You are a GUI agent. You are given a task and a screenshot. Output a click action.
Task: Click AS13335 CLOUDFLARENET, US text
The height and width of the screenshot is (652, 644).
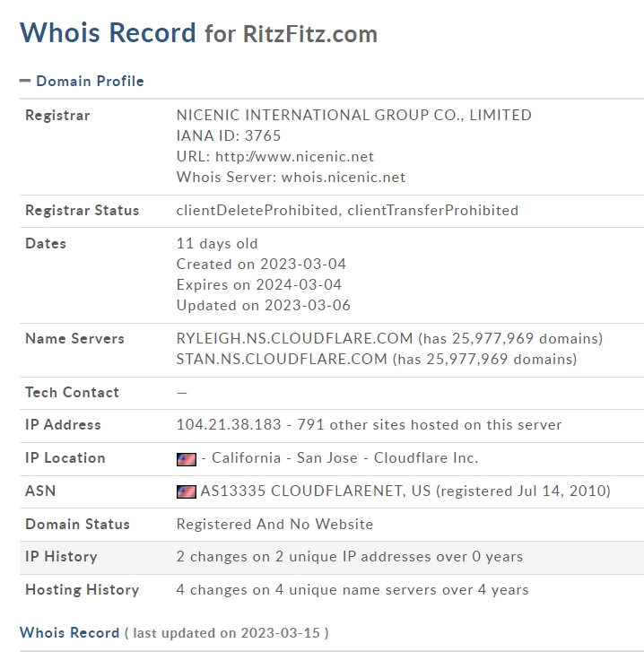pos(316,491)
